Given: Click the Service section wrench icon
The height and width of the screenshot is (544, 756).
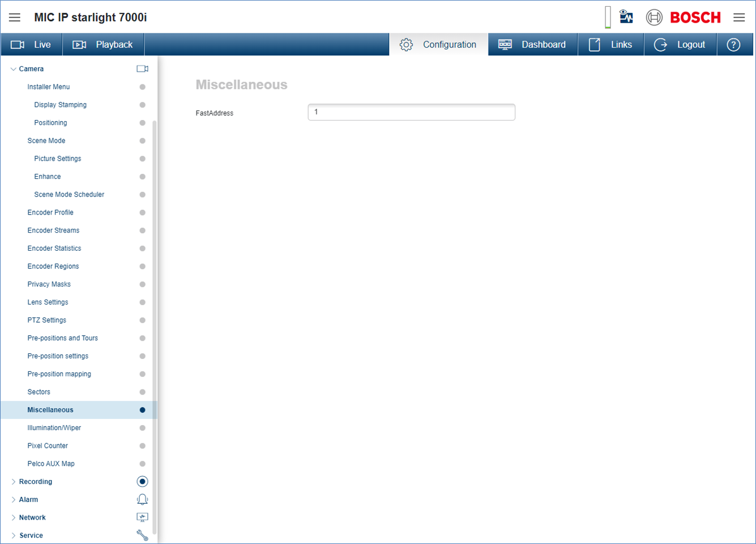Looking at the screenshot, I should (x=142, y=536).
